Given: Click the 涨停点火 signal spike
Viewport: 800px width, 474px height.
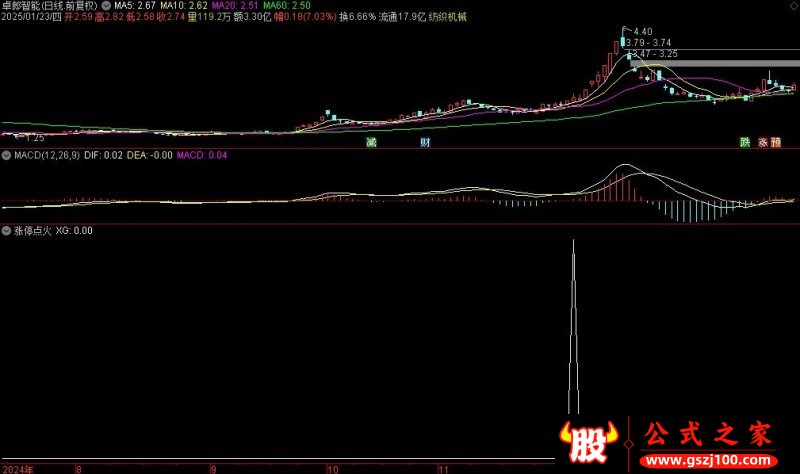Looking at the screenshot, I should click(573, 327).
